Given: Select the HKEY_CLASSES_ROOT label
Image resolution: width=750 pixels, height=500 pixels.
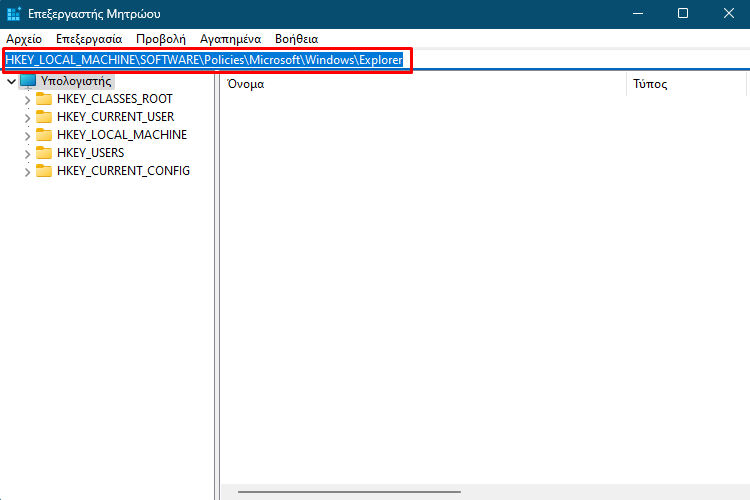Looking at the screenshot, I should 115,99.
